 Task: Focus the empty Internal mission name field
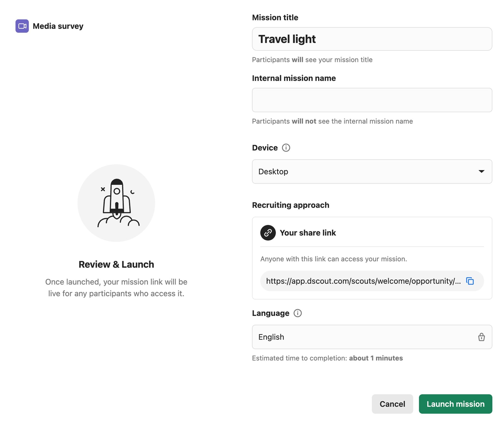[372, 100]
